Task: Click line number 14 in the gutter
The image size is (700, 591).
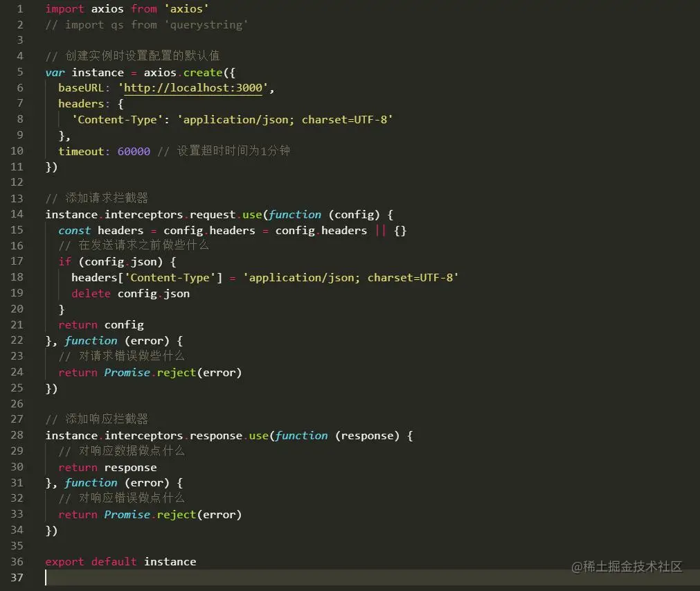Action: click(17, 214)
